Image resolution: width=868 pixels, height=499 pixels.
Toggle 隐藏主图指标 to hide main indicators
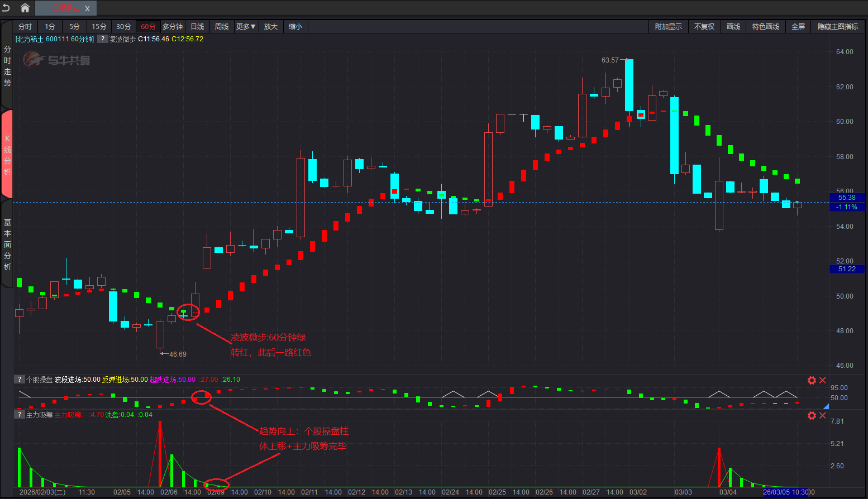[837, 27]
